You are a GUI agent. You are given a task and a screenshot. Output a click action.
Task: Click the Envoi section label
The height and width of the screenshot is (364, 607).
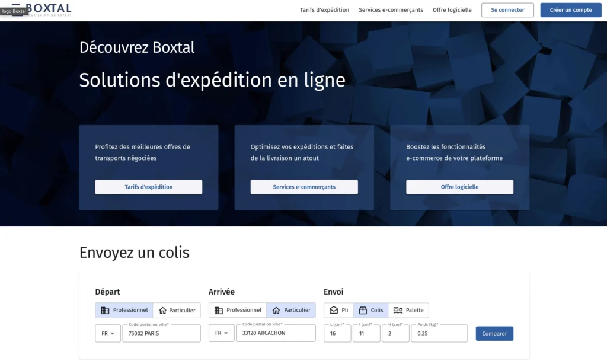333,292
